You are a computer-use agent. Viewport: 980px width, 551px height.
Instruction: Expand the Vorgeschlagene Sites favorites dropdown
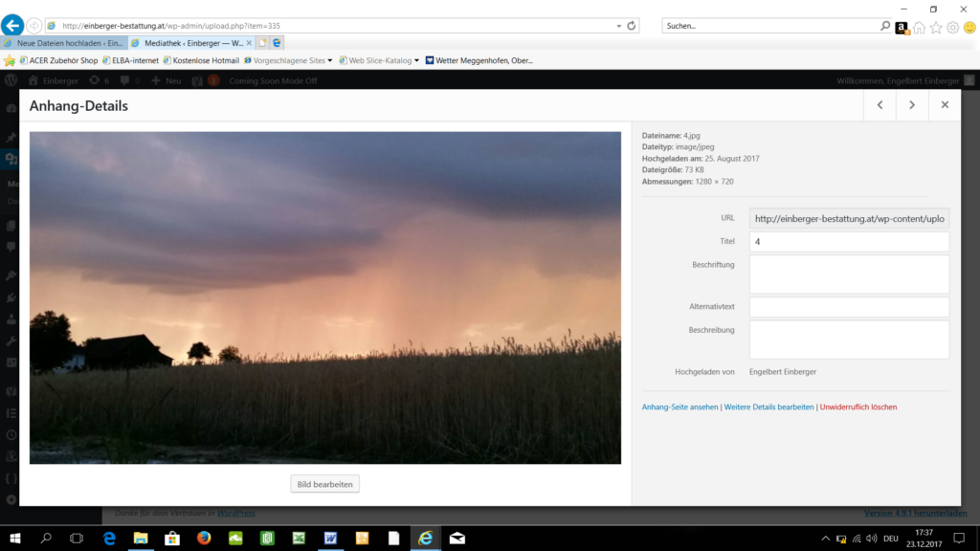(330, 60)
